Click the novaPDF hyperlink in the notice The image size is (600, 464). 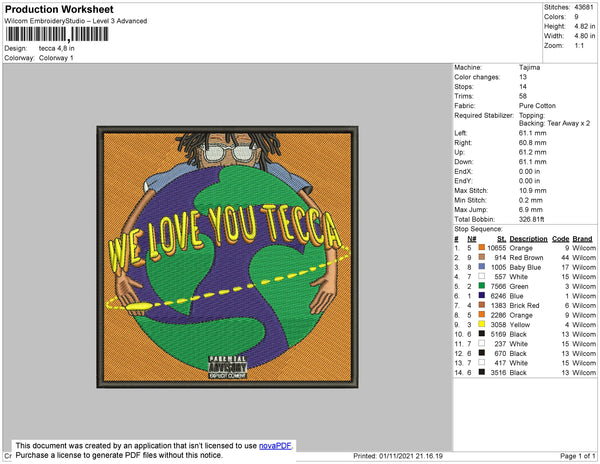pyautogui.click(x=275, y=446)
